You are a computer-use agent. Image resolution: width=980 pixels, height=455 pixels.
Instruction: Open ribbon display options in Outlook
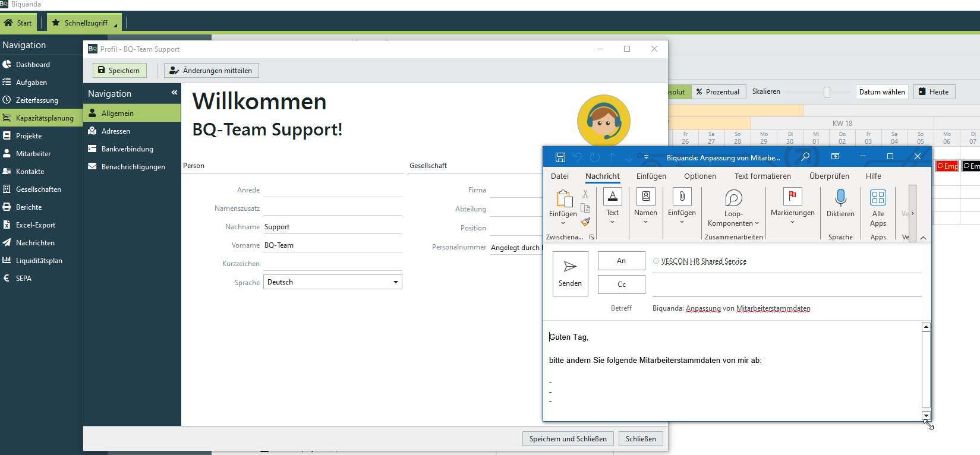coord(835,156)
